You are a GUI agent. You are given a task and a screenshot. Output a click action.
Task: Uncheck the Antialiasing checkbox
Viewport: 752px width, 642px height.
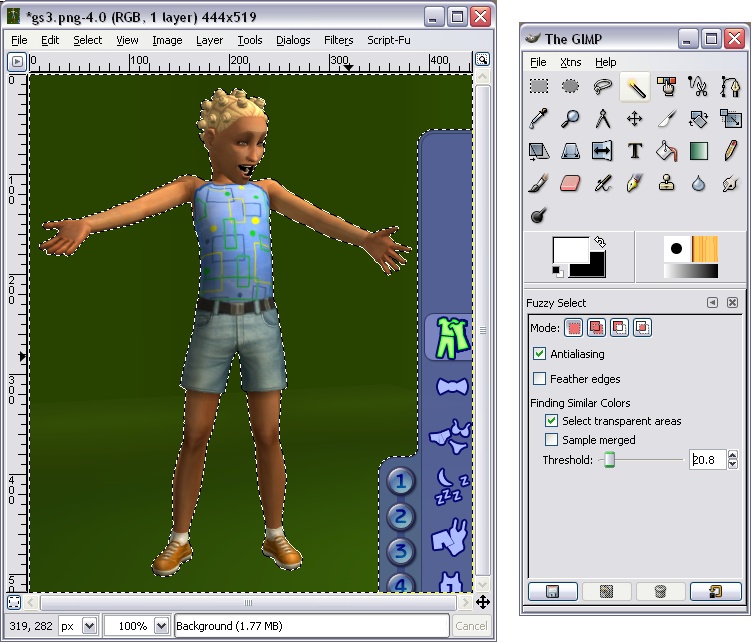click(x=539, y=354)
